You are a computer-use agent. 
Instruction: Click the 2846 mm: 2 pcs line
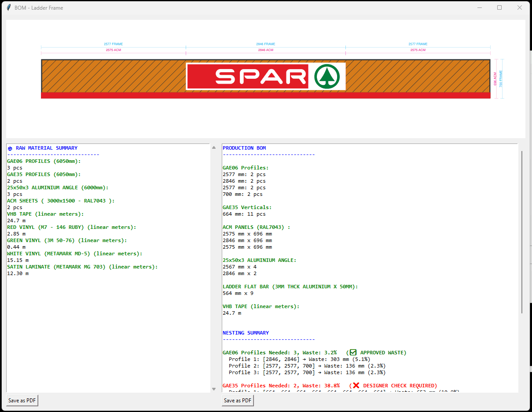click(x=244, y=181)
